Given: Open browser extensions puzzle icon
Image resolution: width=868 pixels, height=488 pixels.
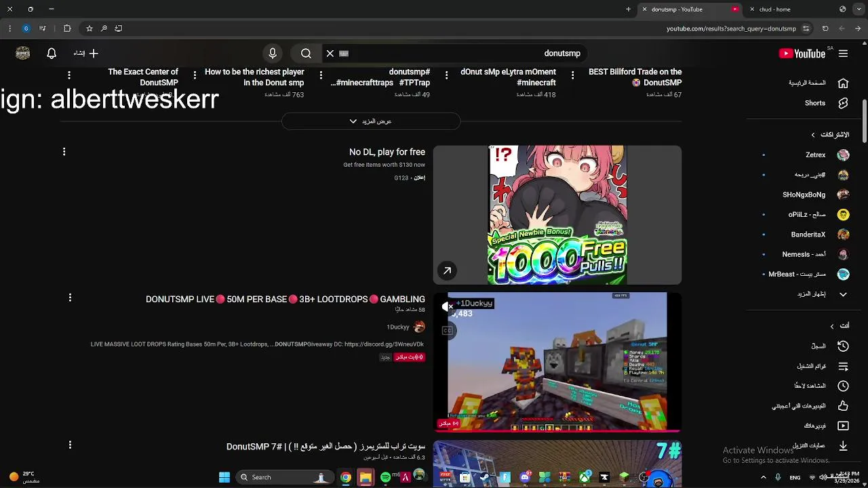Looking at the screenshot, I should [67, 28].
